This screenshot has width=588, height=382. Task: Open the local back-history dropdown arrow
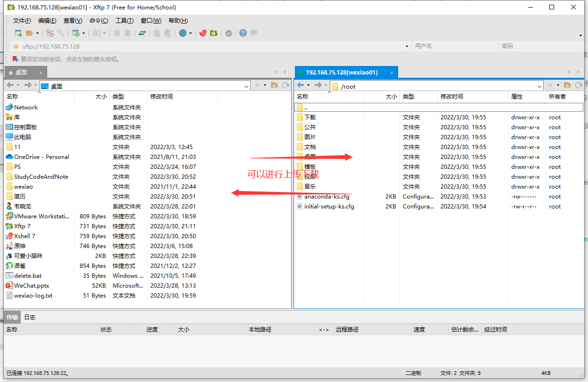click(18, 85)
